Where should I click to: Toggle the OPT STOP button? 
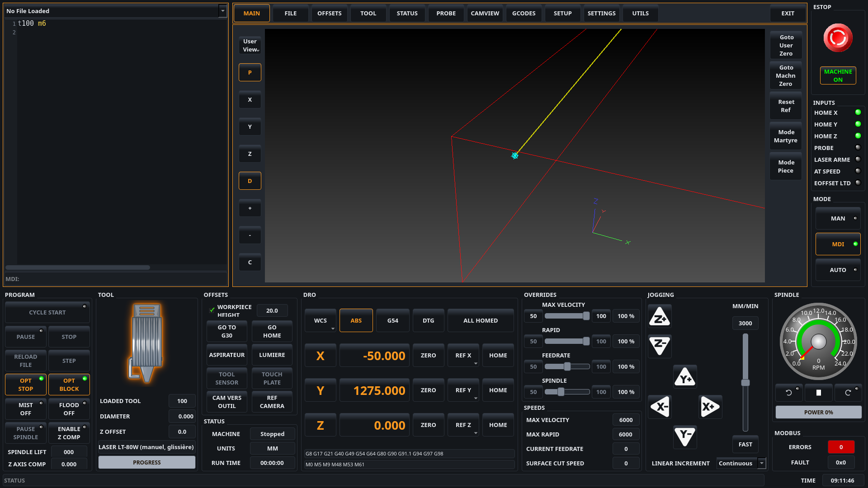[x=25, y=385]
